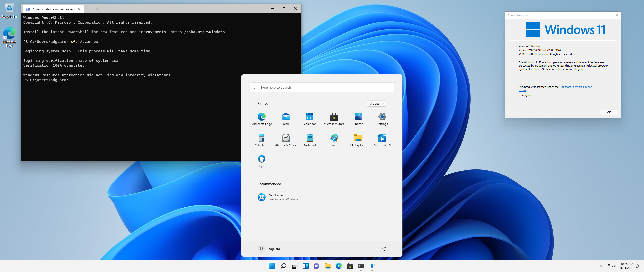Open Microsoft Edge from pinned apps

pos(261,119)
